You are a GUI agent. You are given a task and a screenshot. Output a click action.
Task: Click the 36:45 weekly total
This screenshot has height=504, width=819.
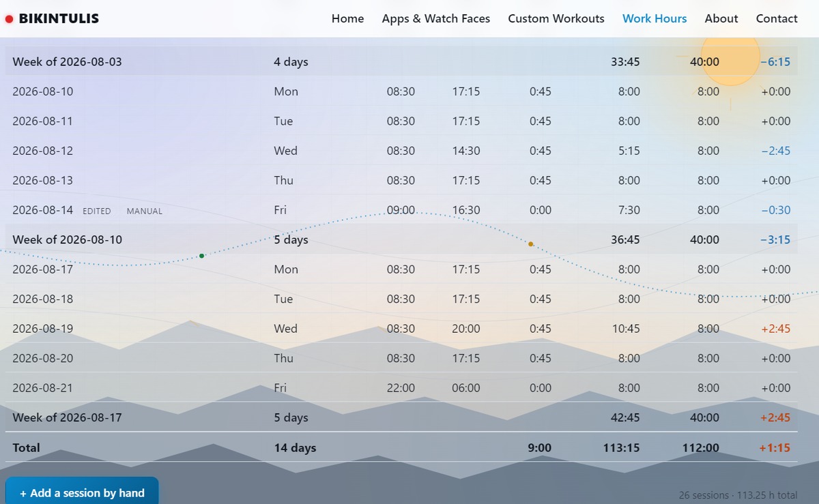(626, 239)
